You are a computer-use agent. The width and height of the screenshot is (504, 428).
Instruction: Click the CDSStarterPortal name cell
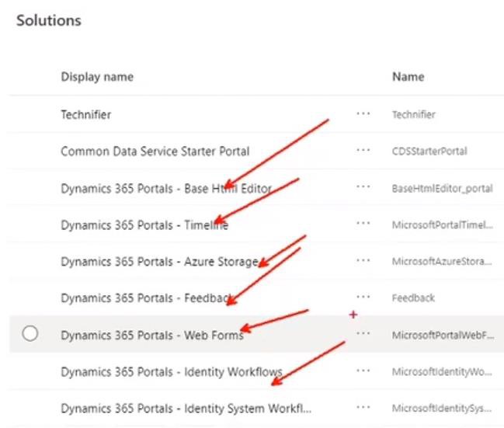click(x=429, y=151)
